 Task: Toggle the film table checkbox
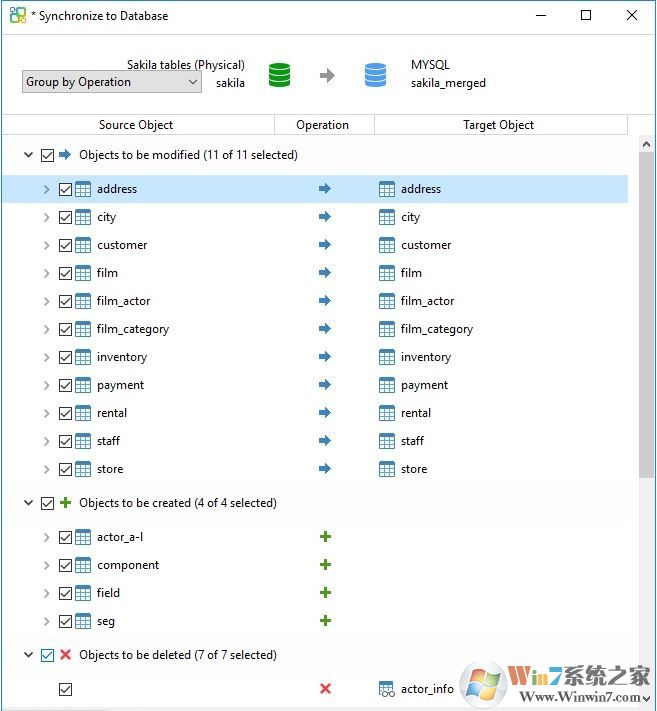65,273
